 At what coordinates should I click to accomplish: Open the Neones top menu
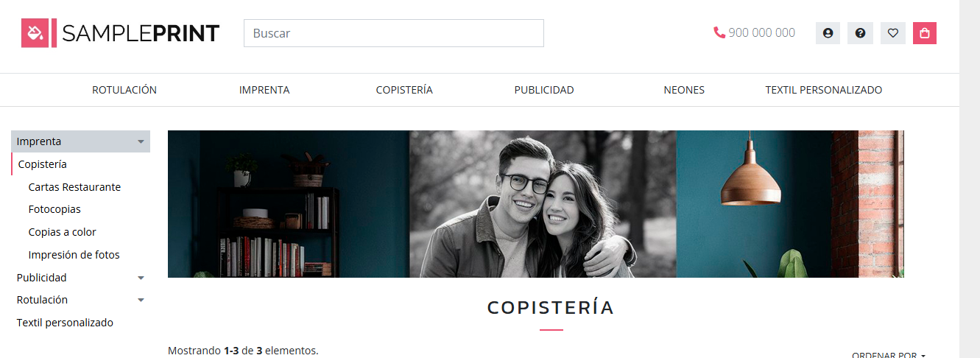(684, 90)
